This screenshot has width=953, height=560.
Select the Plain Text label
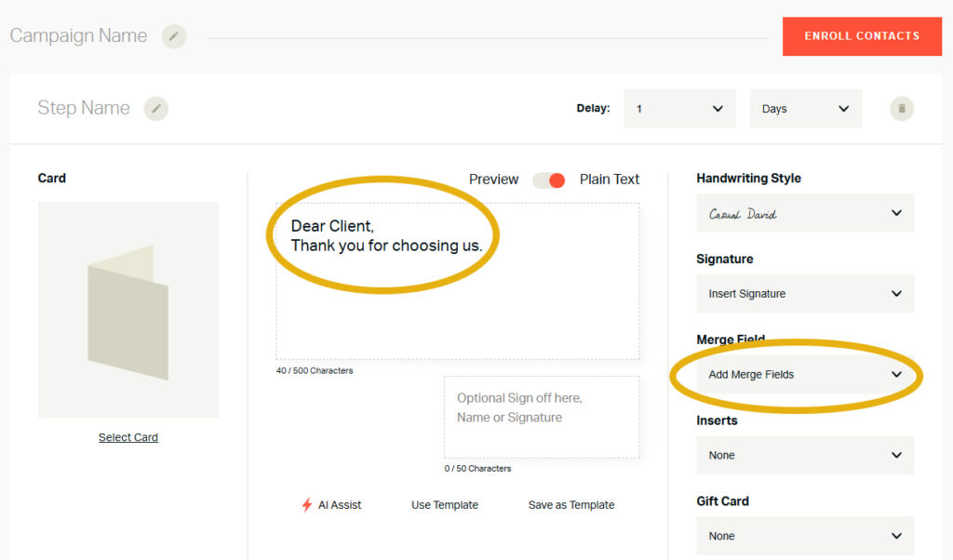pos(610,180)
